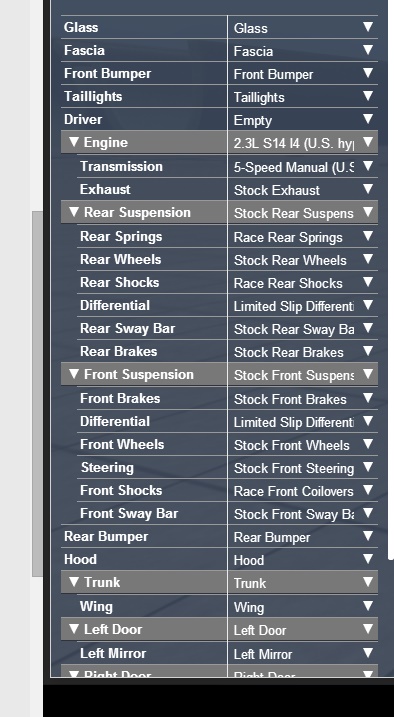Open the Transmission 5-Speed Manual dropdown
This screenshot has height=717, width=394.
tap(303, 166)
